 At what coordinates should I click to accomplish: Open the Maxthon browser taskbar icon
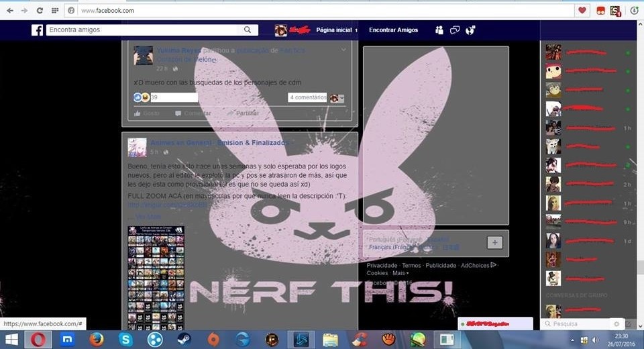click(x=67, y=340)
